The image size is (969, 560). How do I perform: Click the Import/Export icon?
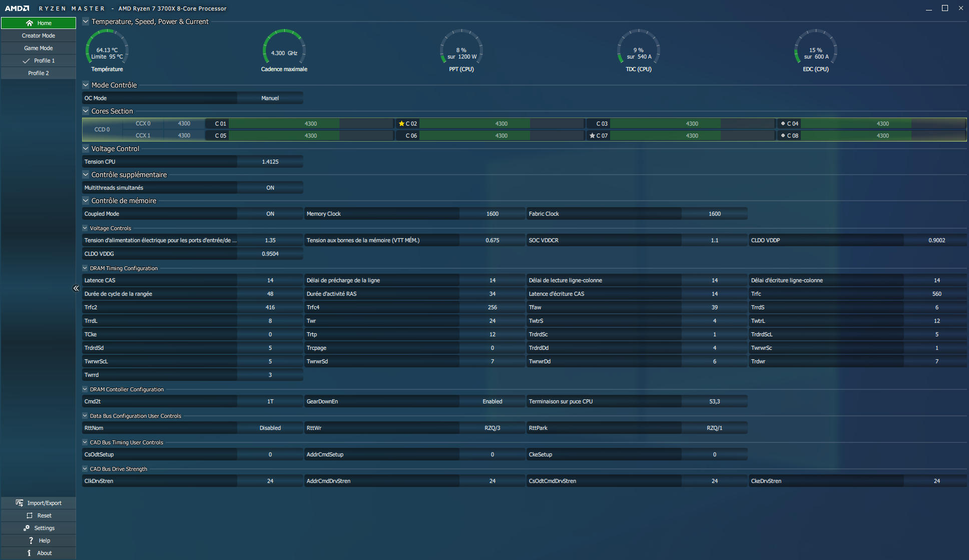point(20,503)
